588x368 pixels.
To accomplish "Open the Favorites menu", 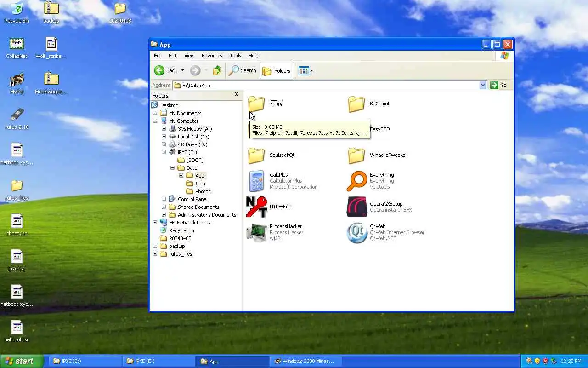I will 212,56.
